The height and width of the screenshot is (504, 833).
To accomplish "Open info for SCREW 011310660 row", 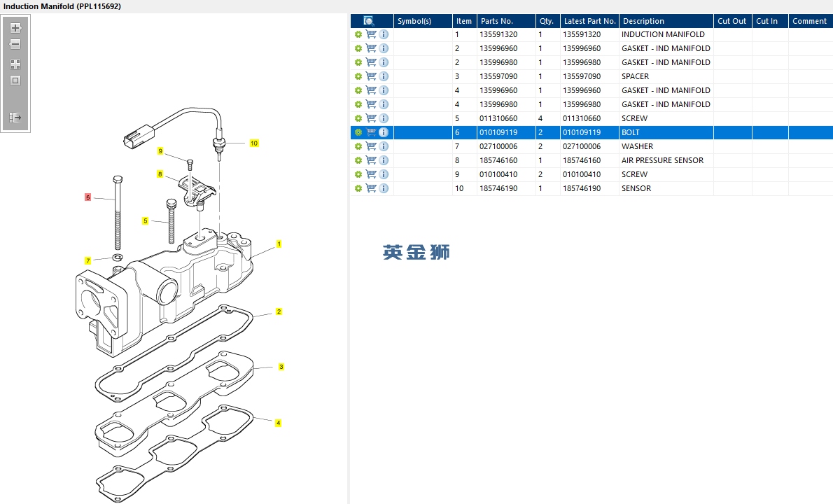I will [x=384, y=118].
